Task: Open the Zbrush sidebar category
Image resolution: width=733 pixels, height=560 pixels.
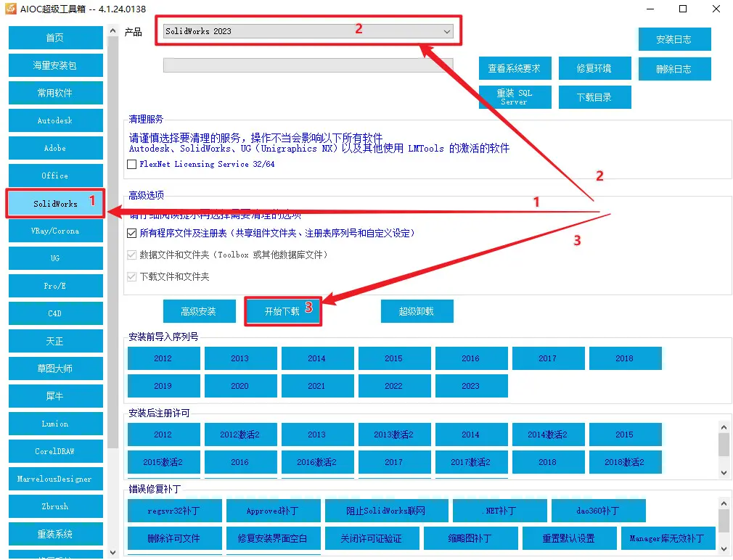Action: [x=56, y=506]
